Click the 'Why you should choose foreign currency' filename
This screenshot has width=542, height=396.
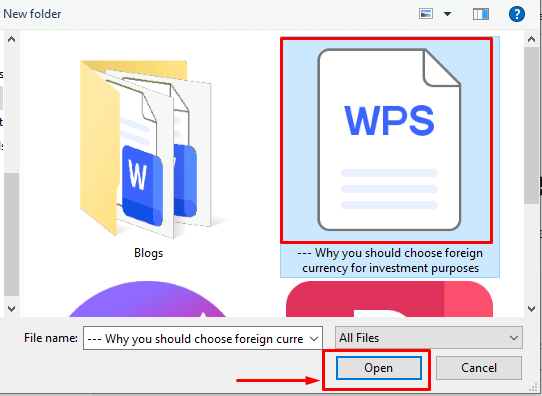pos(390,261)
